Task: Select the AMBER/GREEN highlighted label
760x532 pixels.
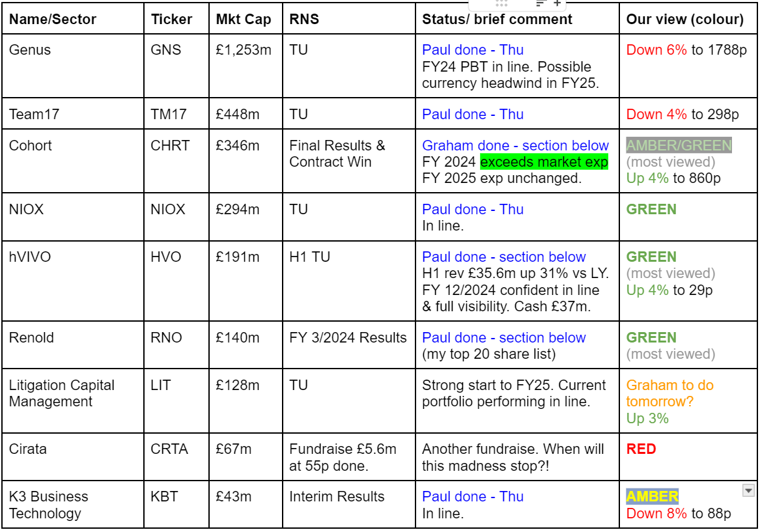Action: tap(679, 145)
